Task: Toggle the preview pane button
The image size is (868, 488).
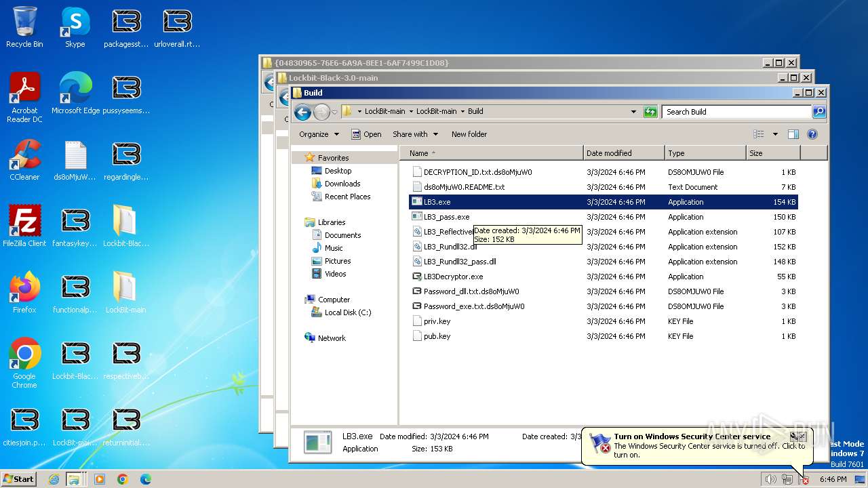Action: pos(793,134)
